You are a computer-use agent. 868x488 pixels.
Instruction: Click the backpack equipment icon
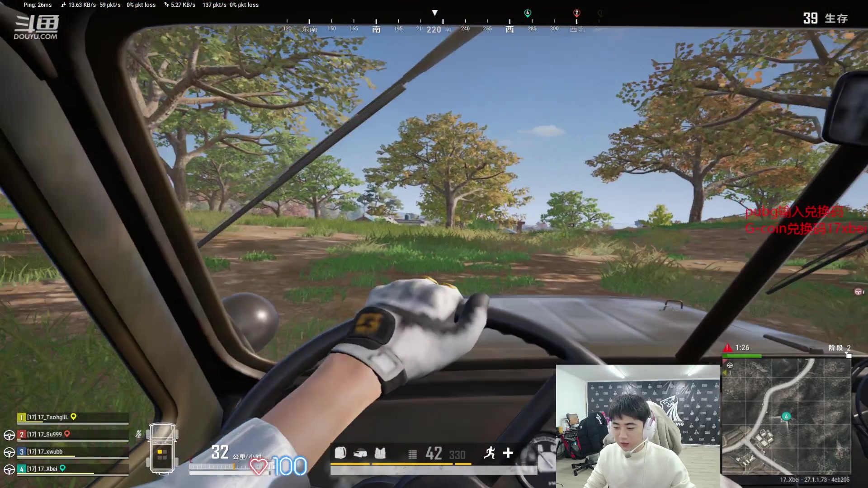point(340,453)
